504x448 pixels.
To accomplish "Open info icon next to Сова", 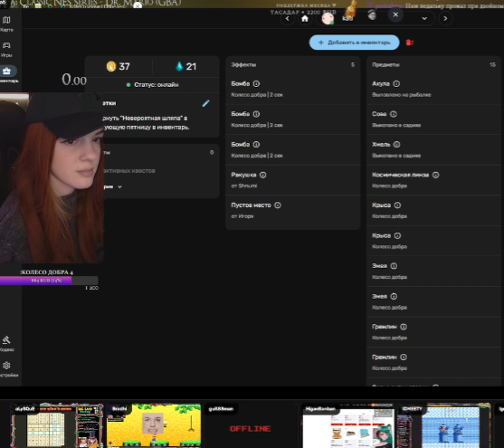I will pos(393,114).
